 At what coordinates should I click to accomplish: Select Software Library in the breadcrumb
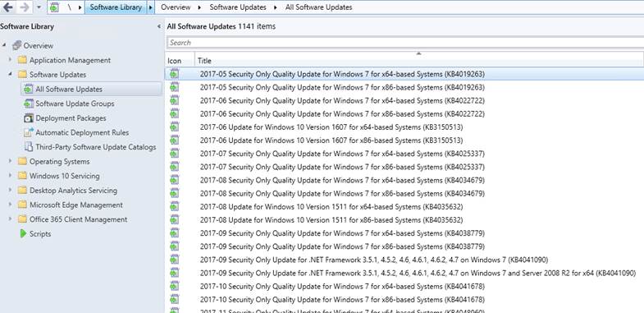tap(116, 7)
